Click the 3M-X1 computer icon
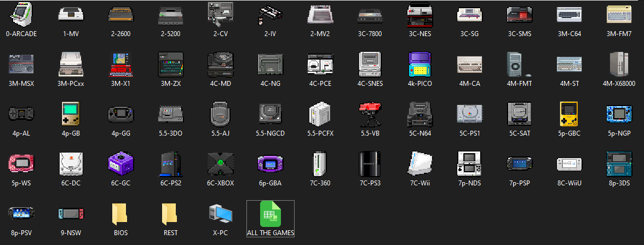This screenshot has width=644, height=245. click(120, 65)
